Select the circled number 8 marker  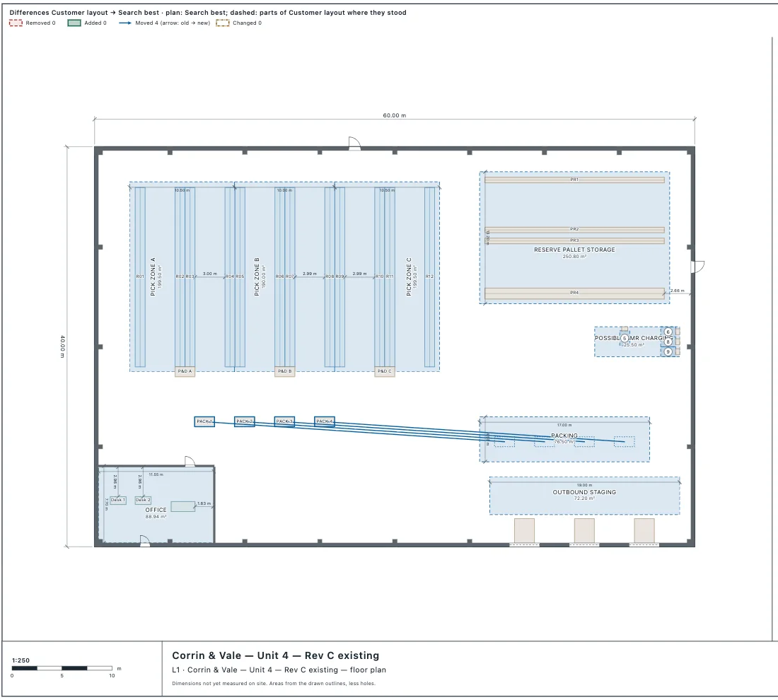(668, 342)
